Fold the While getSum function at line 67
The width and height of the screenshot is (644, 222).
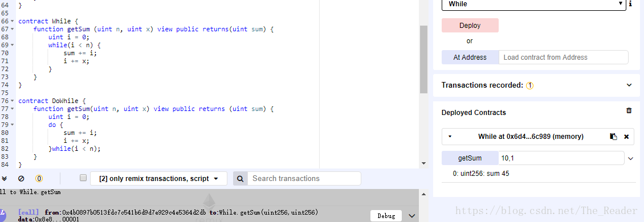coord(13,29)
